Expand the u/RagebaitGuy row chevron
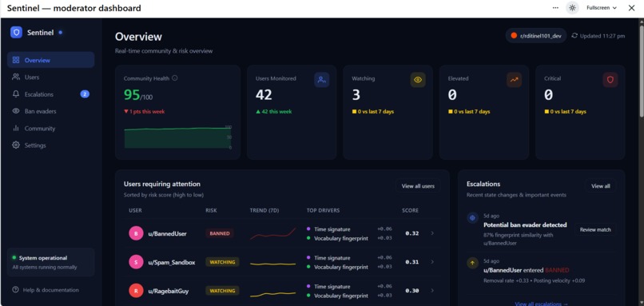 click(432, 291)
